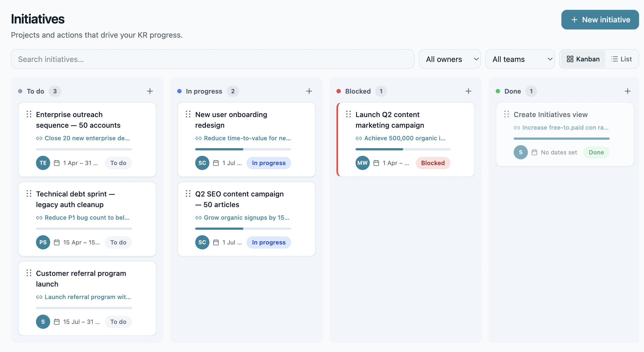Click S avatar on Customer referral card
Image resolution: width=644 pixels, height=352 pixels.
point(43,322)
